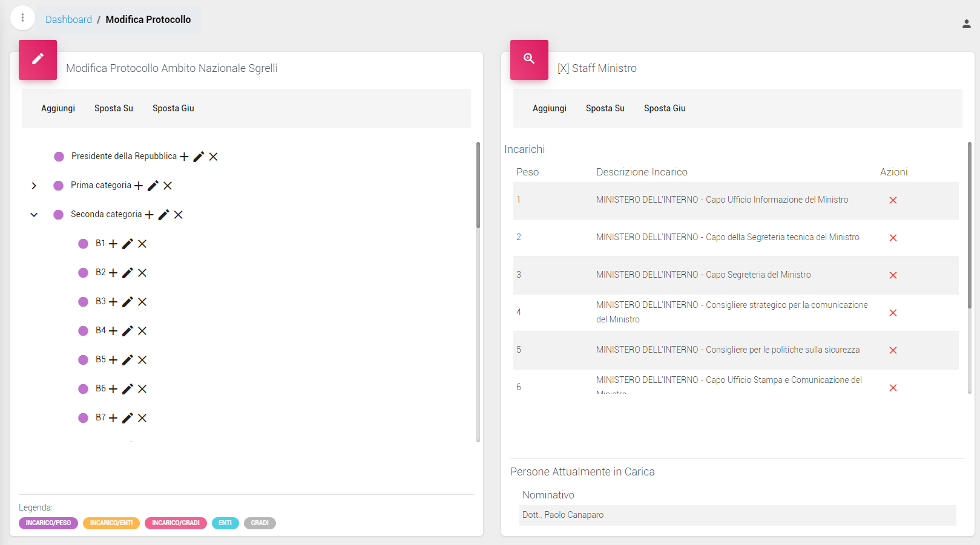Open the three-dot menu button
The height and width of the screenshot is (545, 980).
(23, 18)
